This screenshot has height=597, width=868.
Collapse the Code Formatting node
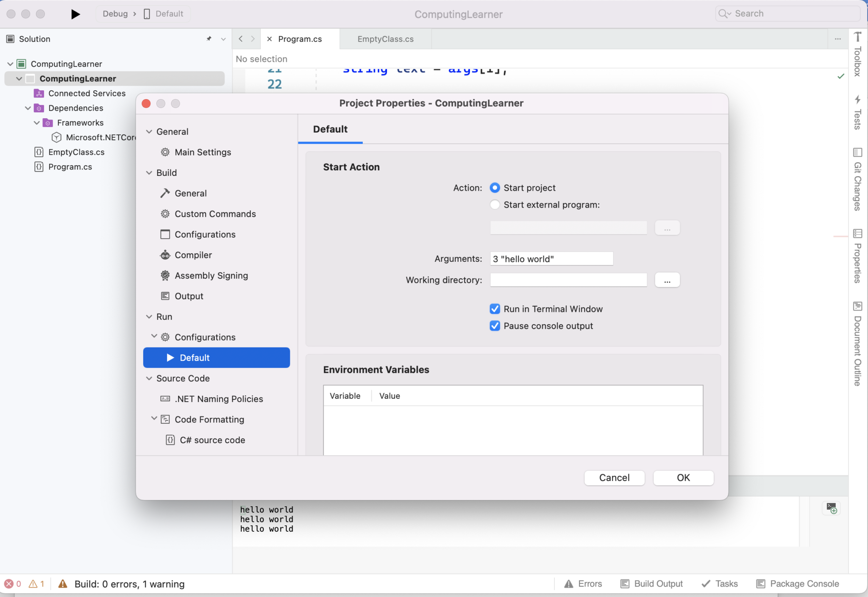(154, 419)
